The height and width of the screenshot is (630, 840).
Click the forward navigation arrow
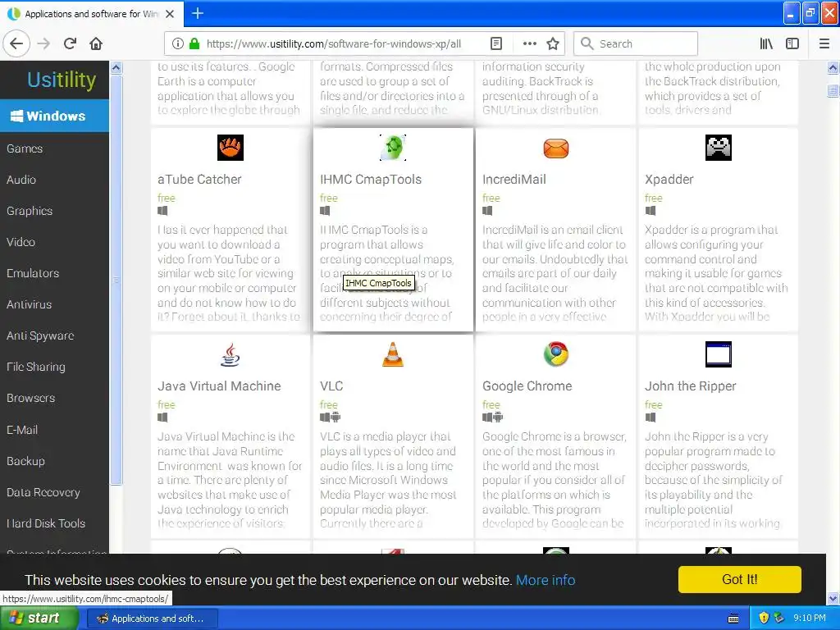tap(43, 43)
